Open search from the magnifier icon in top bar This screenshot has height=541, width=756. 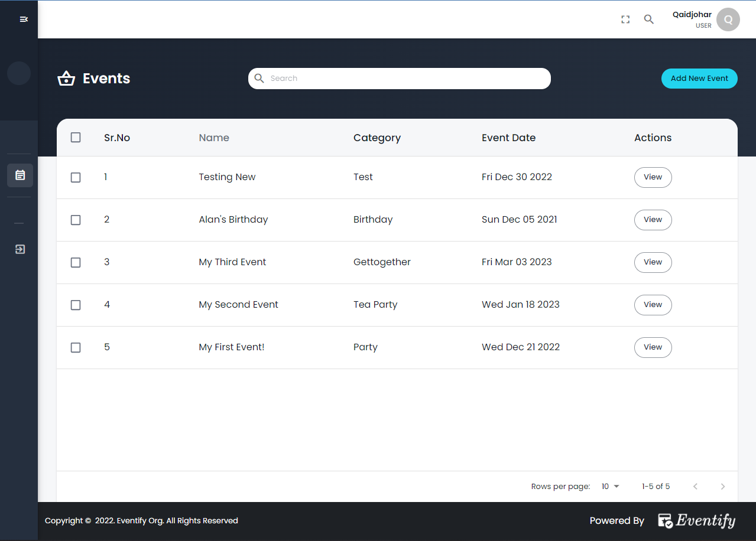click(648, 19)
